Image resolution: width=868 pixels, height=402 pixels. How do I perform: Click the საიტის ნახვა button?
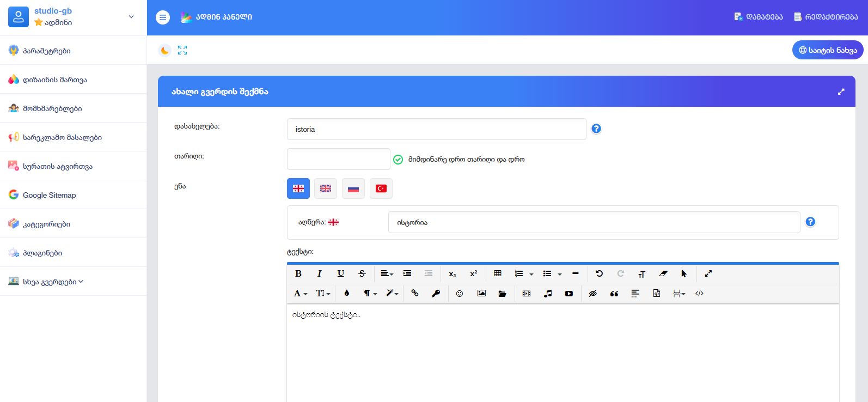[x=827, y=50]
